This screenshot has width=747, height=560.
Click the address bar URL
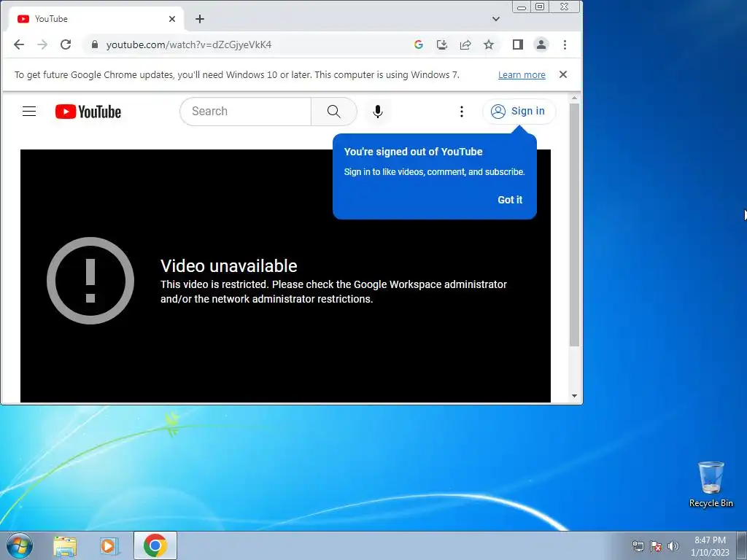coord(189,44)
